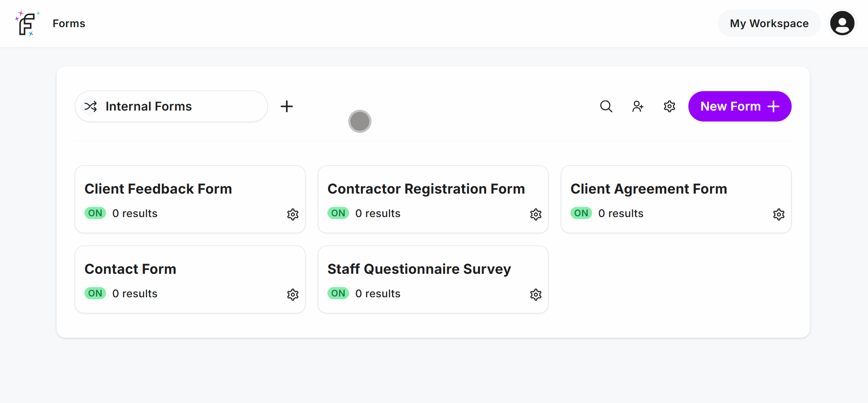This screenshot has width=868, height=403.
Task: Toggle the ON badge for Client Feedback Form
Action: click(95, 213)
